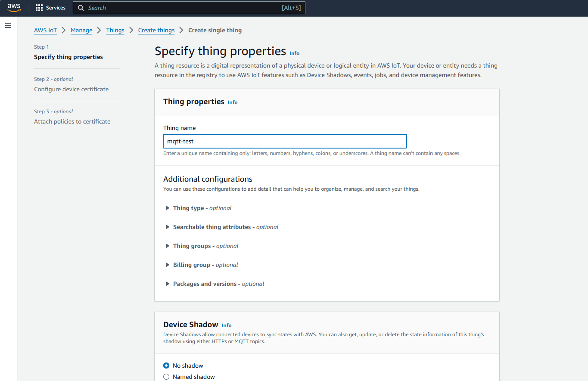
Task: Expand Thing type optional section
Action: pos(199,208)
